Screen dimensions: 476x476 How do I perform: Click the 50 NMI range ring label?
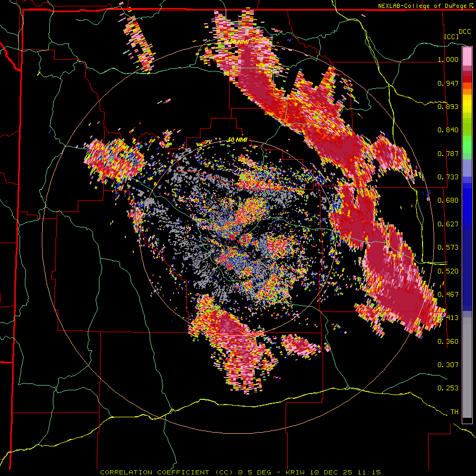(237, 140)
